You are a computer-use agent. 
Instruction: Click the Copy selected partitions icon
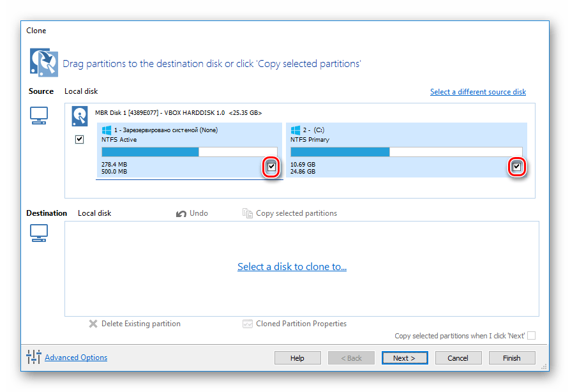pos(248,213)
